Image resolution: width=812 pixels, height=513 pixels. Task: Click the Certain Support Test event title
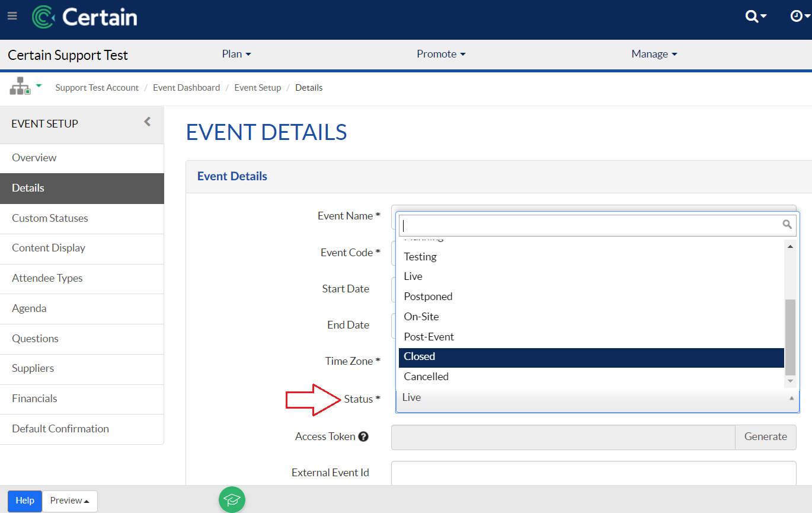tap(68, 55)
